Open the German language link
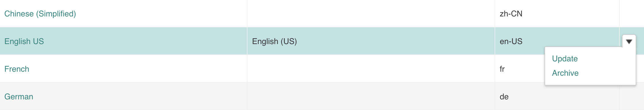644x110 pixels. click(x=19, y=97)
